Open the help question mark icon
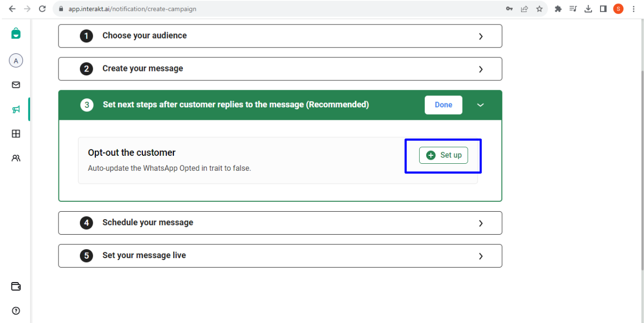Viewport: 644px width, 323px height. (x=16, y=311)
